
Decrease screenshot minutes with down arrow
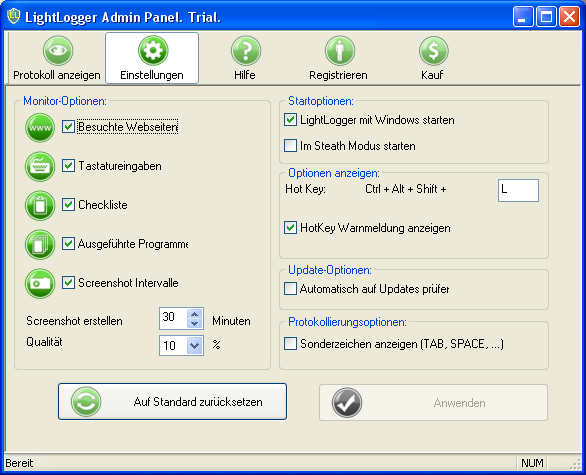194,323
